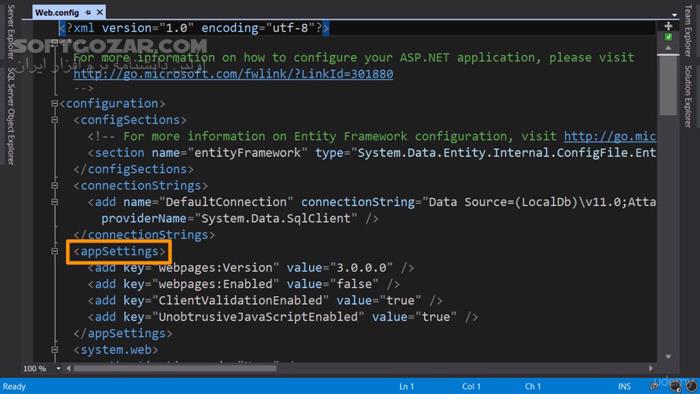Image resolution: width=700 pixels, height=394 pixels.
Task: Collapse the configSections outlining node
Action: tap(54, 120)
